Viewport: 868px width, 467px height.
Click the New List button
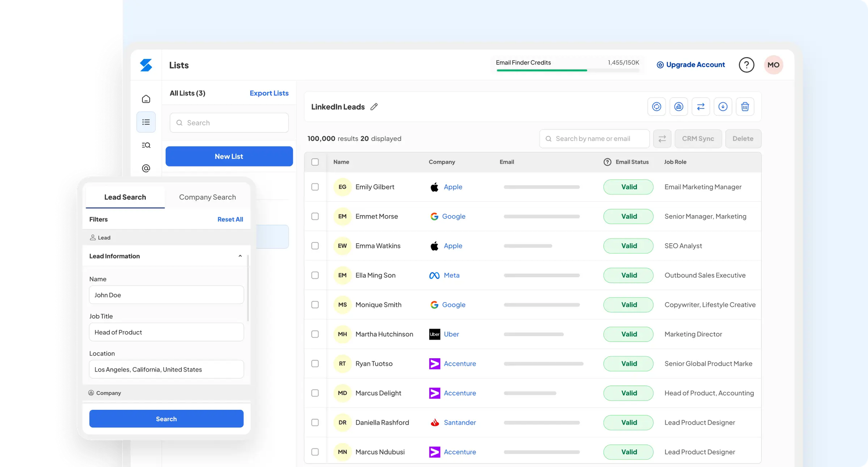(x=229, y=157)
